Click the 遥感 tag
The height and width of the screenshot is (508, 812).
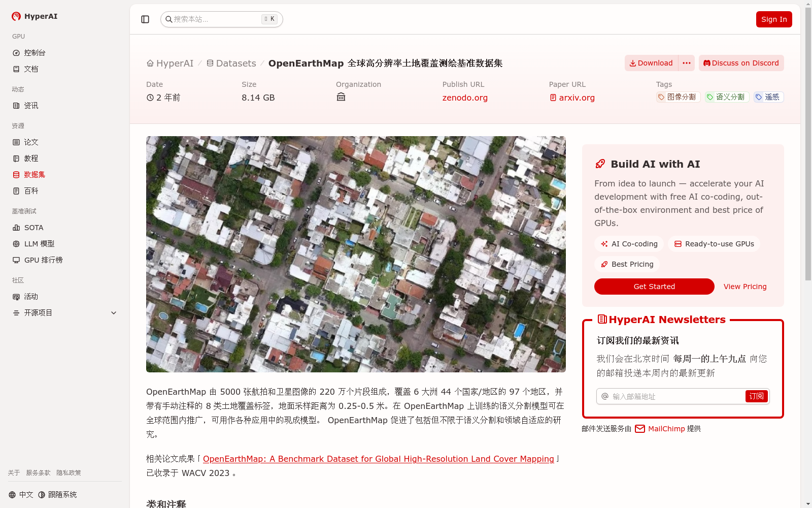[769, 97]
